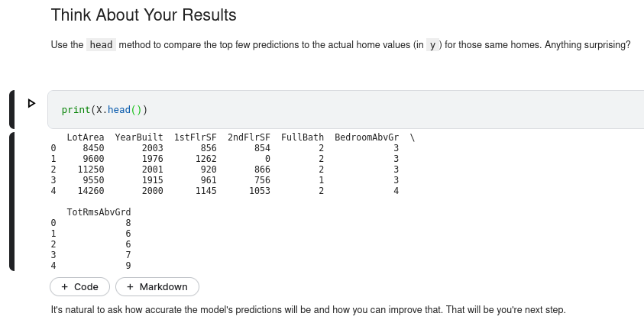Run the print(X.head()) code cell
Image resolution: width=644 pixels, height=323 pixels.
31,103
